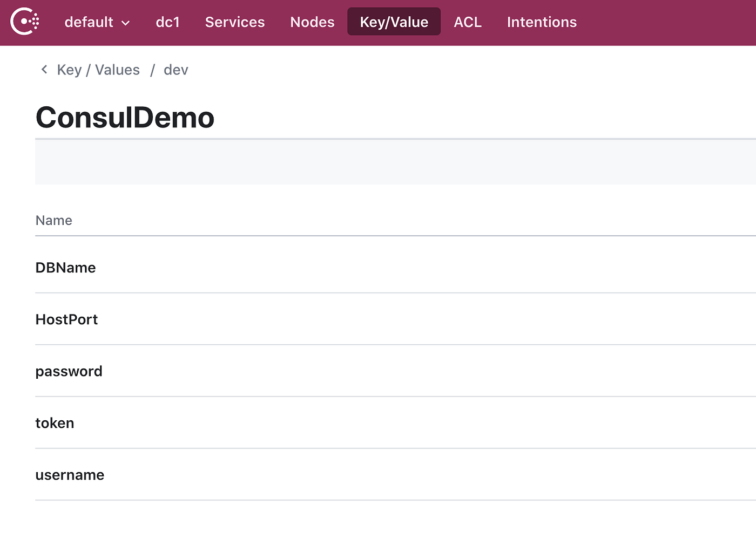
Task: Open the ACL tab
Action: click(468, 22)
